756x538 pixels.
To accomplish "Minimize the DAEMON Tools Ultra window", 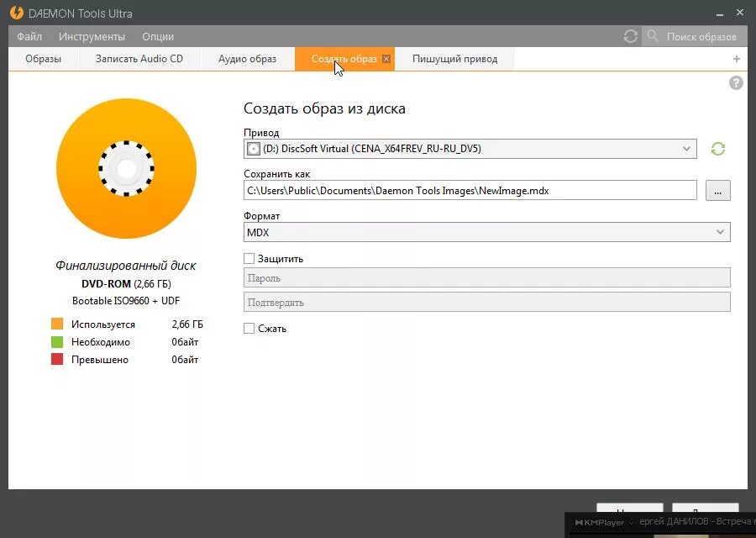I will click(720, 13).
